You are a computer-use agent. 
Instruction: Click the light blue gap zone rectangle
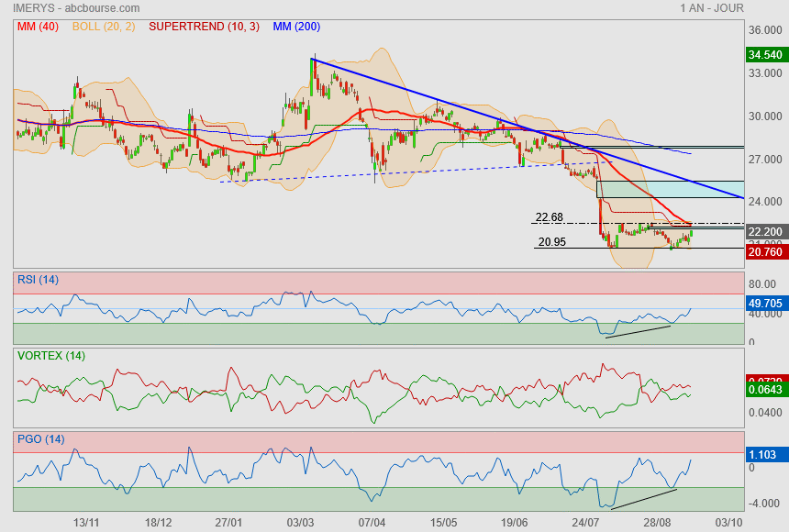click(669, 189)
